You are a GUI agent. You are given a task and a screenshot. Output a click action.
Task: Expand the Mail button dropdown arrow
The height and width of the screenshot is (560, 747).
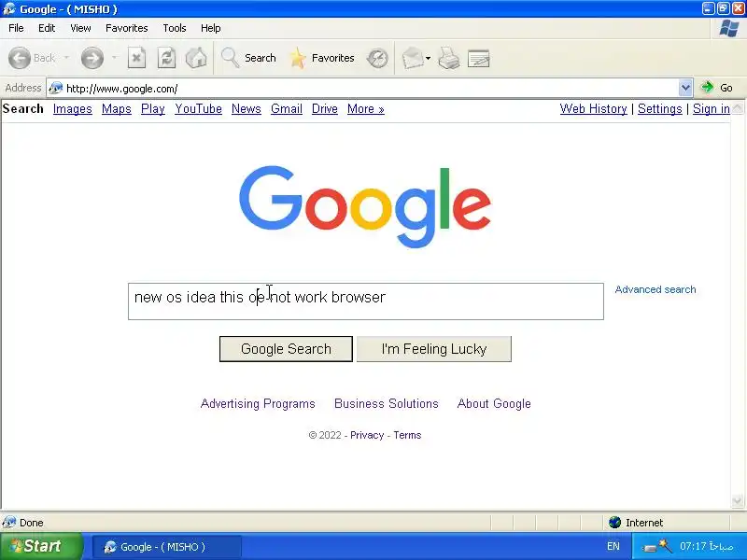click(x=428, y=59)
